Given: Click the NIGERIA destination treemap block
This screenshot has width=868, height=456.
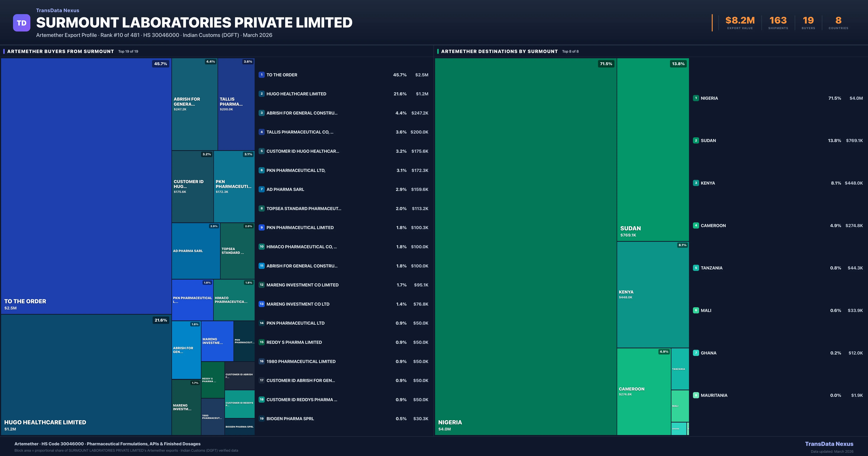Looking at the screenshot, I should (526, 246).
